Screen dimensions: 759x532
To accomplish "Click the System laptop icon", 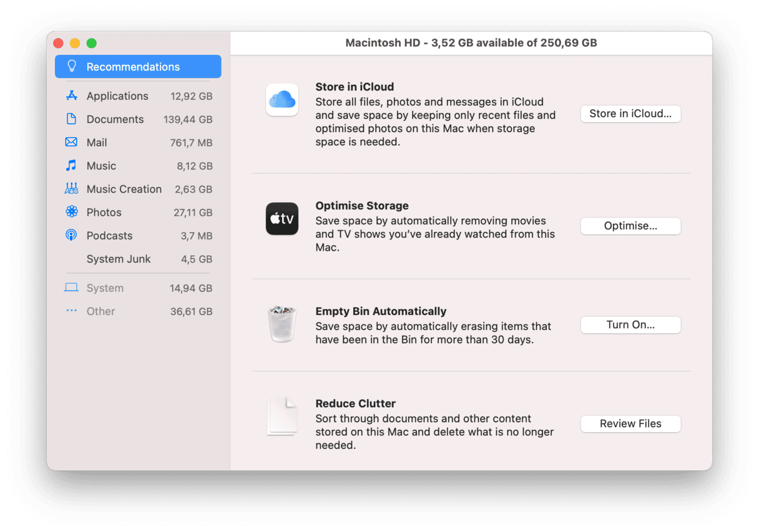I will pyautogui.click(x=71, y=288).
